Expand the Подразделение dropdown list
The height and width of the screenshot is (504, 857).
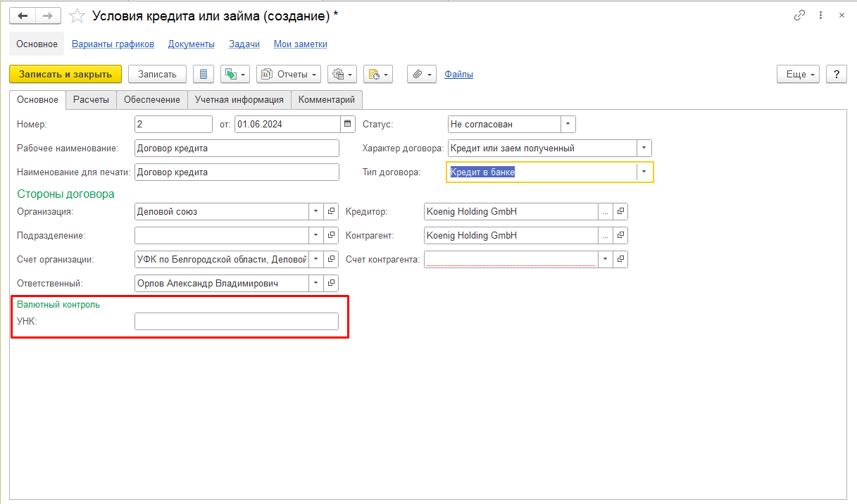pyautogui.click(x=315, y=235)
